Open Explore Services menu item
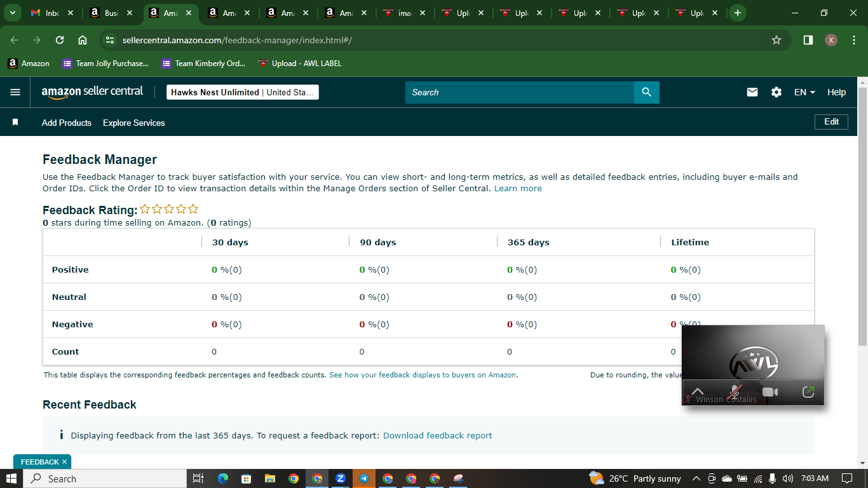This screenshot has height=488, width=868. (x=134, y=123)
